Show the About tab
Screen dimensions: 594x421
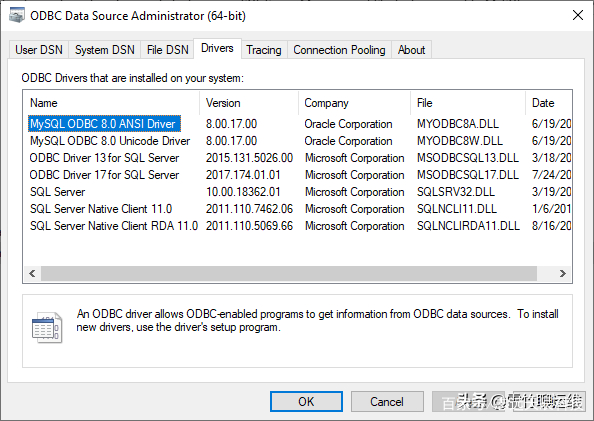tap(411, 50)
